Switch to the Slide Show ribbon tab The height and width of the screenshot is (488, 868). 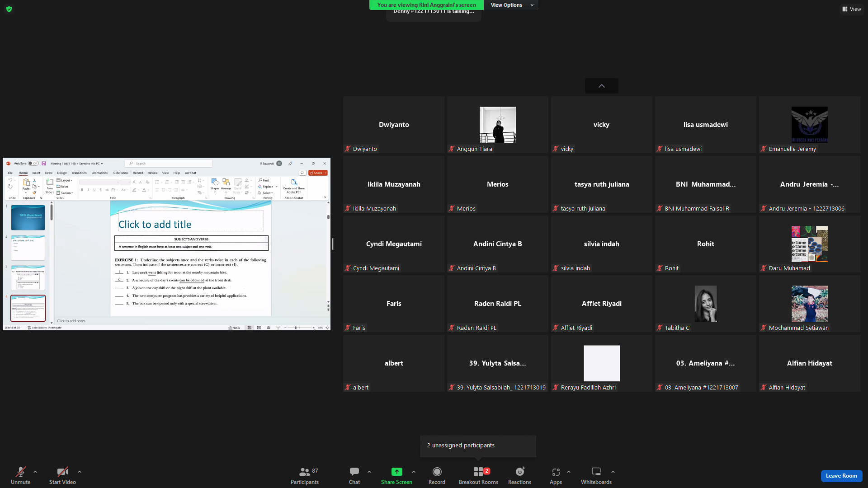click(x=121, y=173)
